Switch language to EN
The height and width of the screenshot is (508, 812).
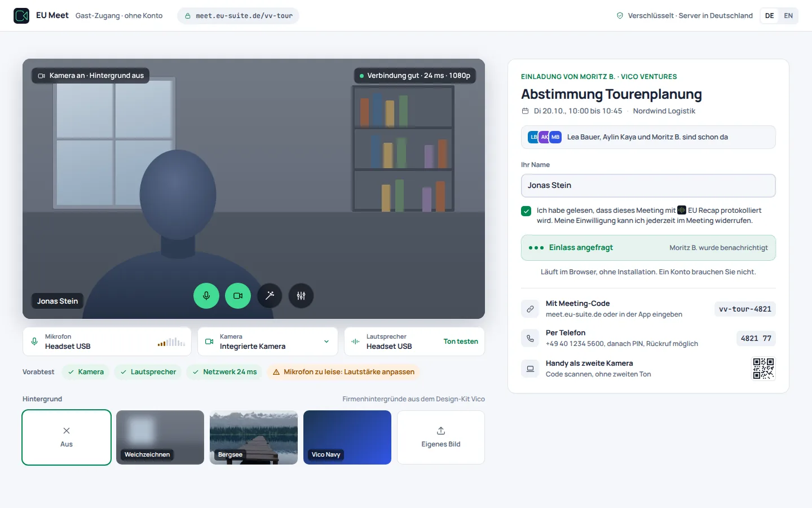[788, 16]
